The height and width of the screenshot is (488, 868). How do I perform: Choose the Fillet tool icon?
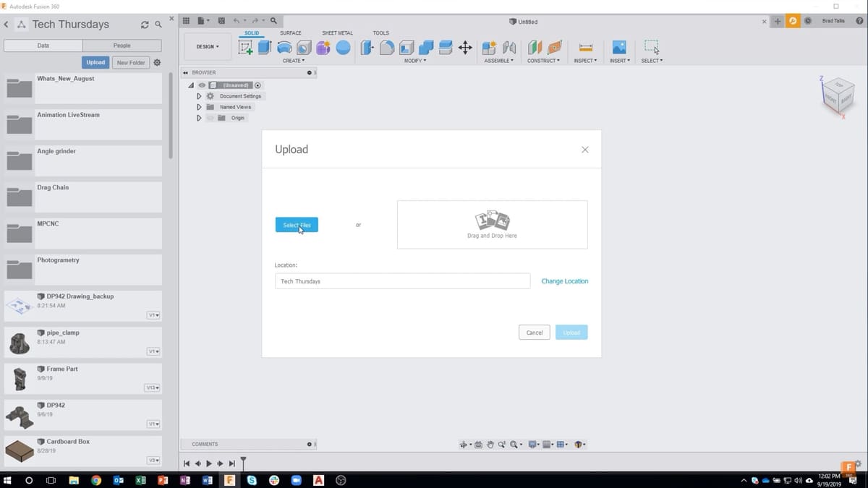[x=387, y=48]
